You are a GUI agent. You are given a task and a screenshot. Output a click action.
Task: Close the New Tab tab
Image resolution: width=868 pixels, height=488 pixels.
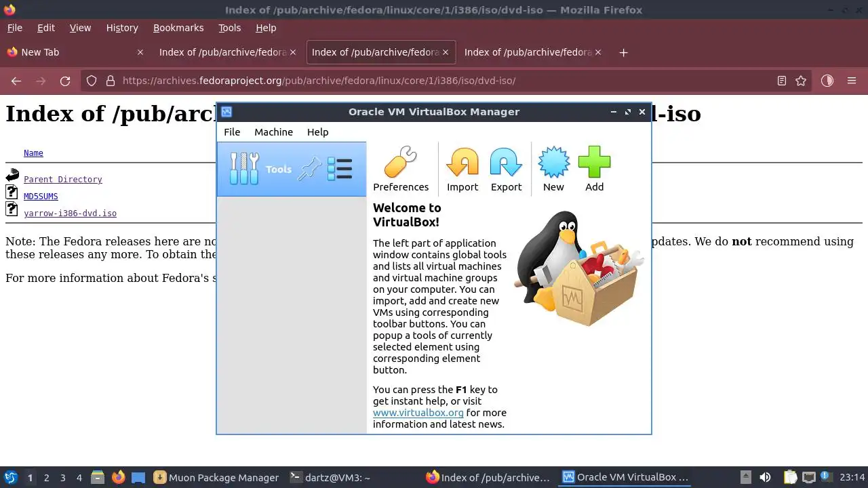coord(140,52)
